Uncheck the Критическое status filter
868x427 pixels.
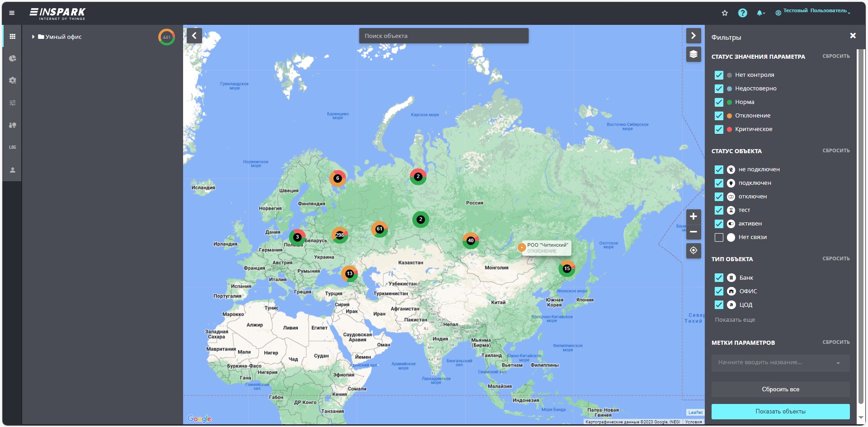719,129
